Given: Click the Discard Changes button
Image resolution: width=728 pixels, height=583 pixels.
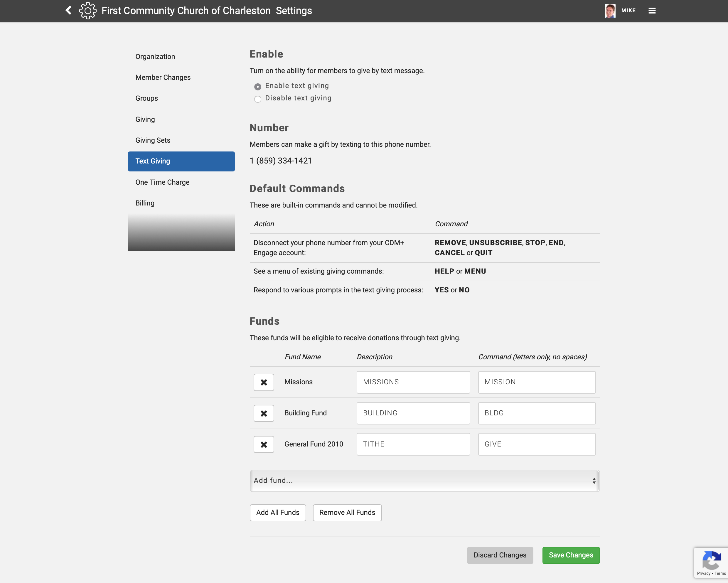Looking at the screenshot, I should 500,555.
